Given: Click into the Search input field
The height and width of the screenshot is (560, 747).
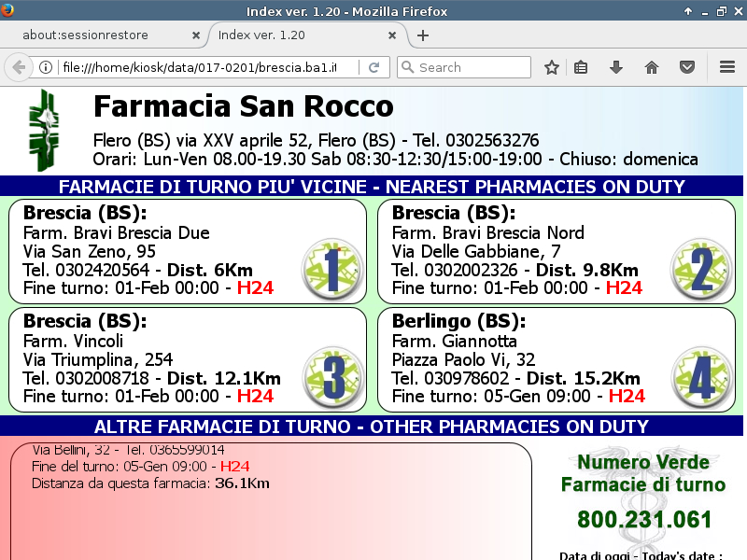Looking at the screenshot, I should [x=472, y=67].
